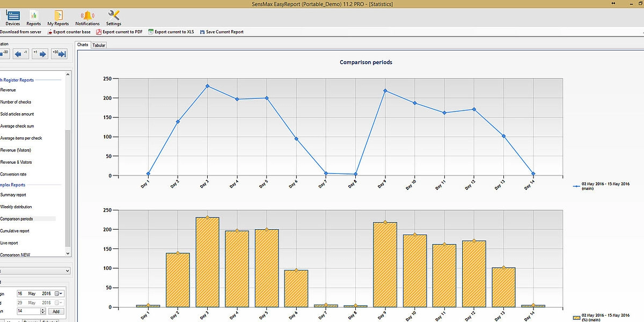This screenshot has height=322, width=644.
Task: Go to My Reports
Action: 58,17
